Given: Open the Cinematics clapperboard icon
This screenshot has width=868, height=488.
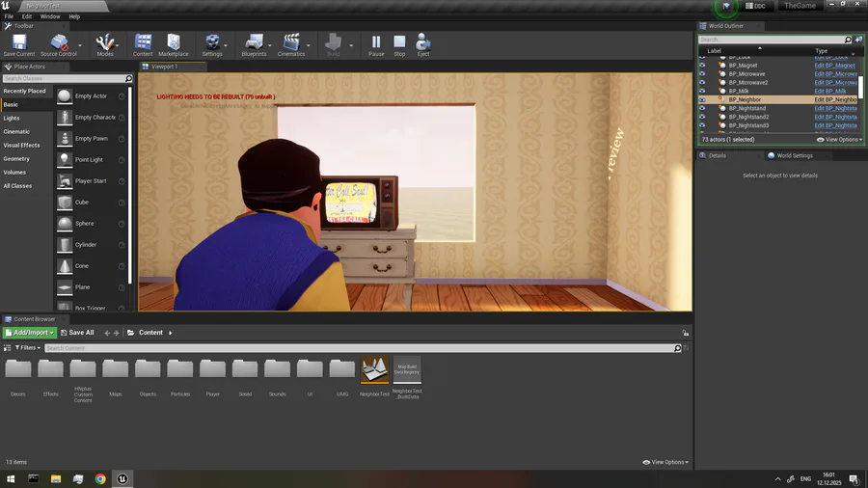Looking at the screenshot, I should [x=291, y=44].
